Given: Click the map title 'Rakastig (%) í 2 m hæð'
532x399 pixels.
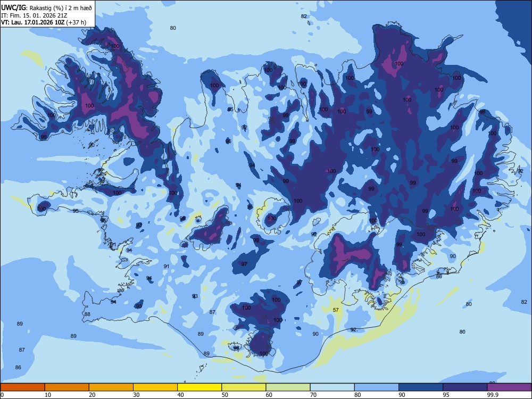Looking at the screenshot, I should point(61,8).
